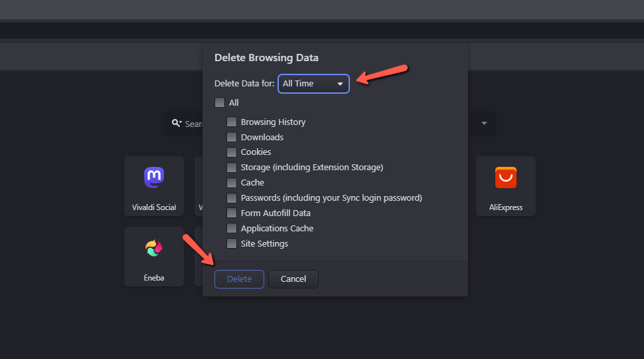Open the AliExpress speed dial
The width and height of the screenshot is (644, 359).
click(x=506, y=186)
